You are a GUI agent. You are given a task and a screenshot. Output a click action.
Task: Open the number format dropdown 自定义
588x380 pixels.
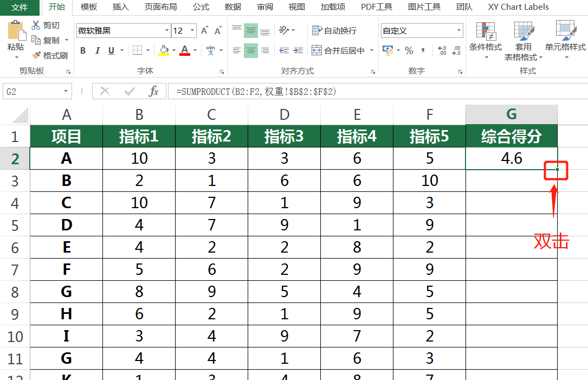click(459, 30)
